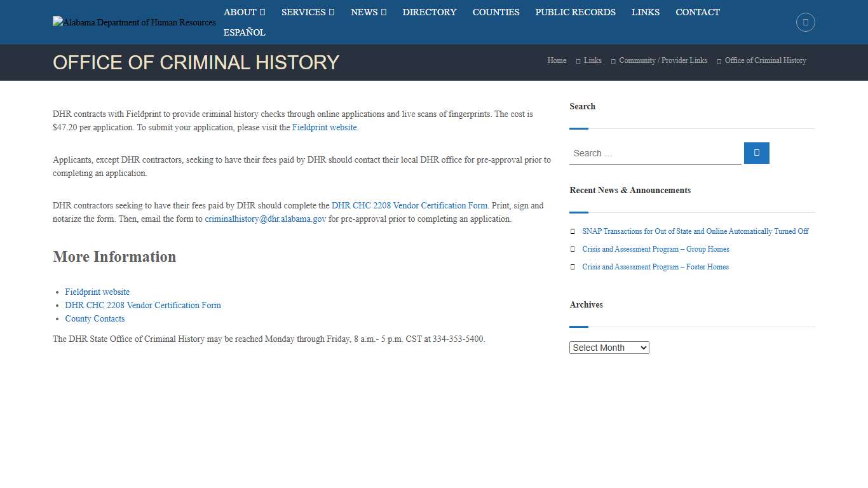Image resolution: width=868 pixels, height=488 pixels.
Task: Click the bullet icon beside Crisis and Assessment Group Homes
Action: tap(573, 249)
